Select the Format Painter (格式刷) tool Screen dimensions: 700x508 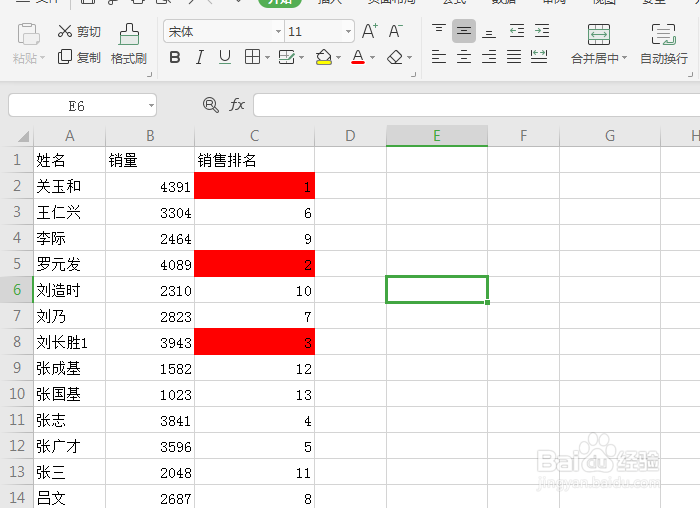tap(129, 44)
